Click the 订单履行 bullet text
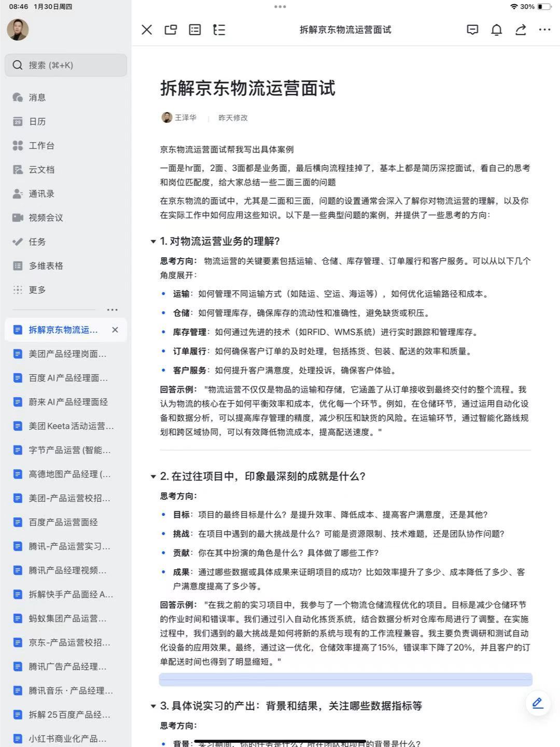 323,351
